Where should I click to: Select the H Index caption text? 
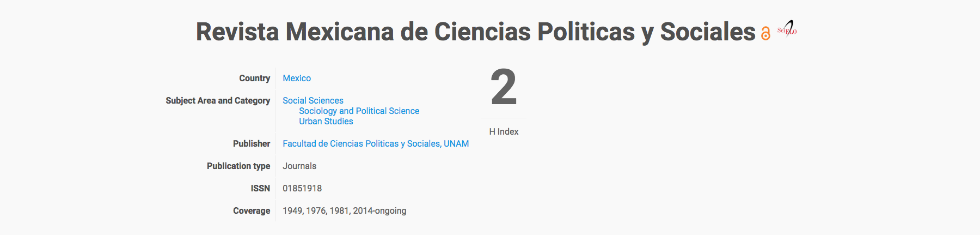(x=504, y=131)
